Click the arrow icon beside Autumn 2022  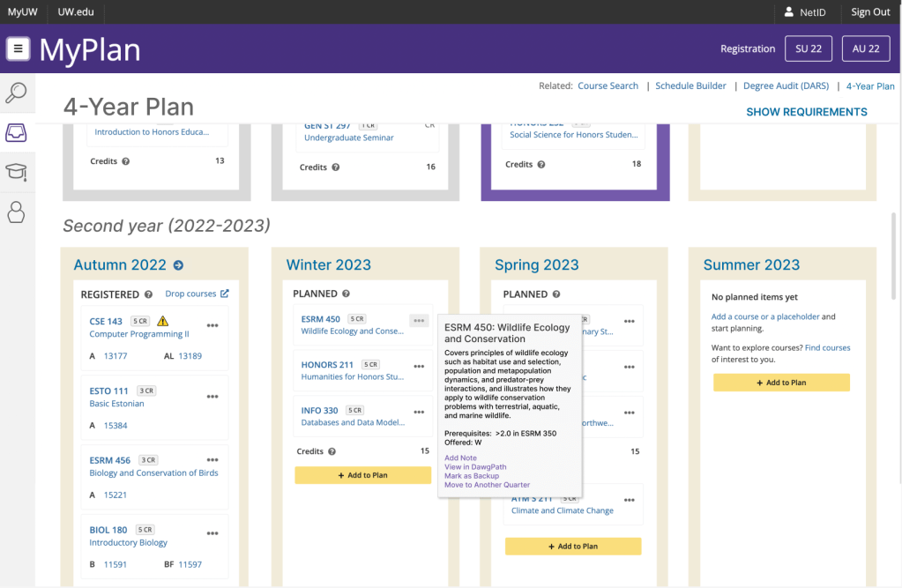point(179,265)
